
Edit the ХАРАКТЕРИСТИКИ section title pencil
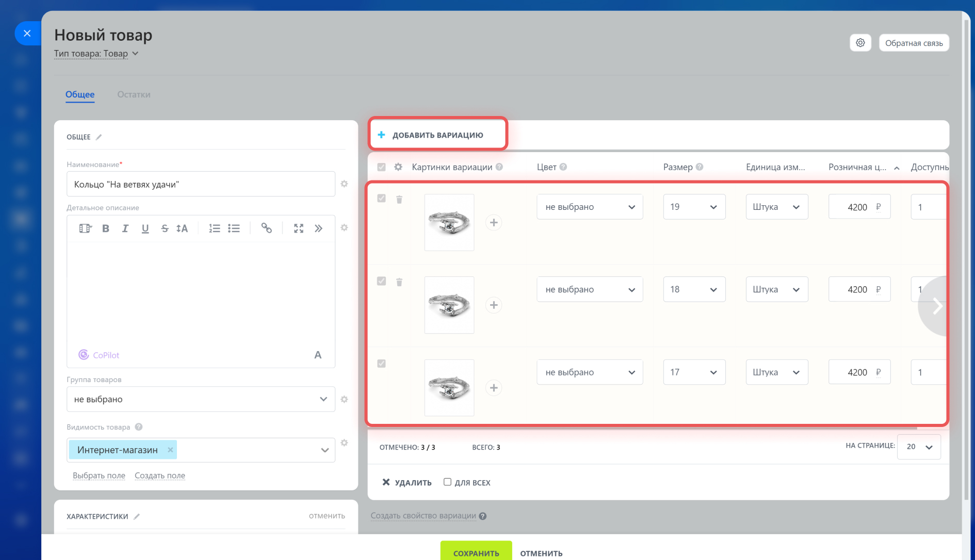pyautogui.click(x=137, y=517)
